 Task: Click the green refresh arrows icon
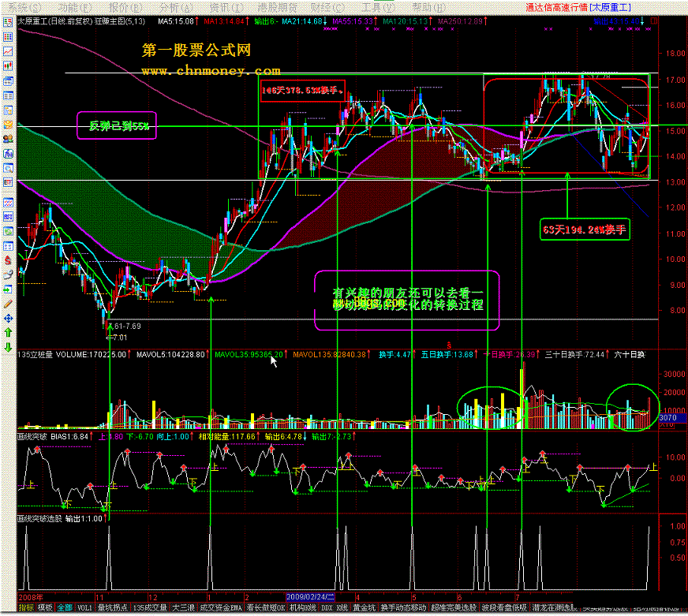[x=8, y=231]
